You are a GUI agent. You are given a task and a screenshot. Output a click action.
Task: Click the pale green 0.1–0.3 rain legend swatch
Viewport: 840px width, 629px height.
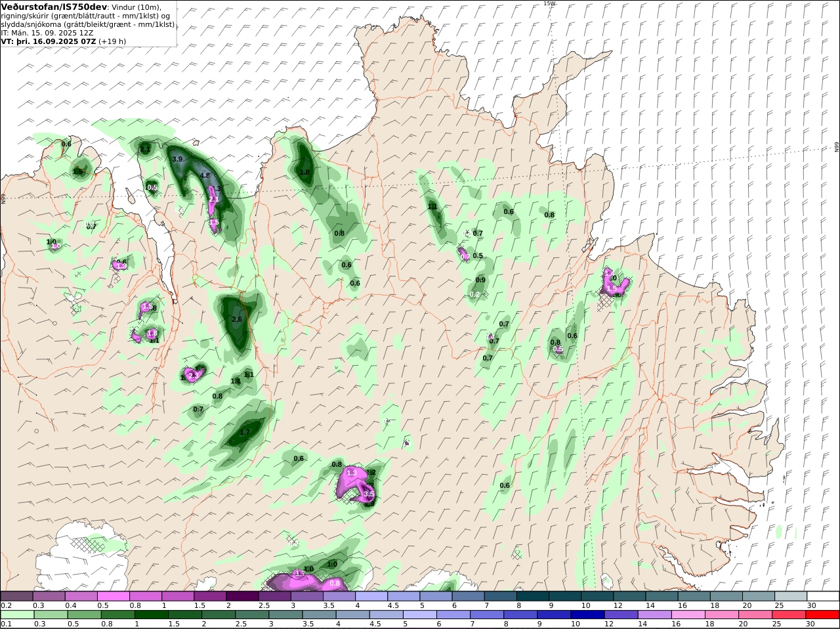click(x=17, y=615)
